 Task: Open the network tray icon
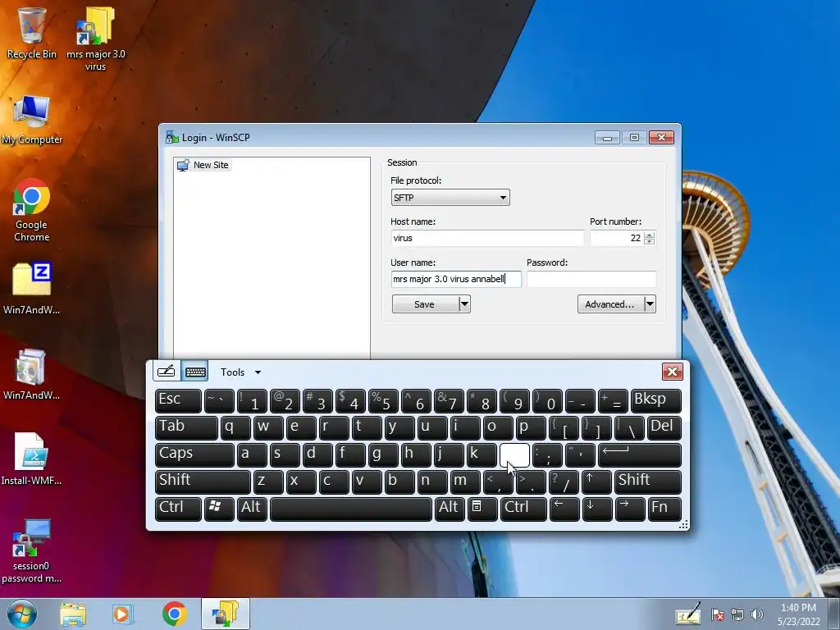(737, 614)
